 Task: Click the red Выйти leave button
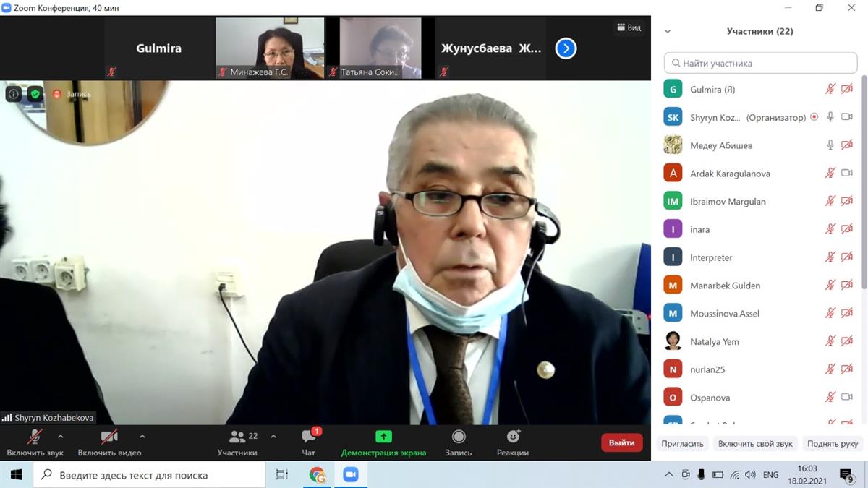click(621, 442)
